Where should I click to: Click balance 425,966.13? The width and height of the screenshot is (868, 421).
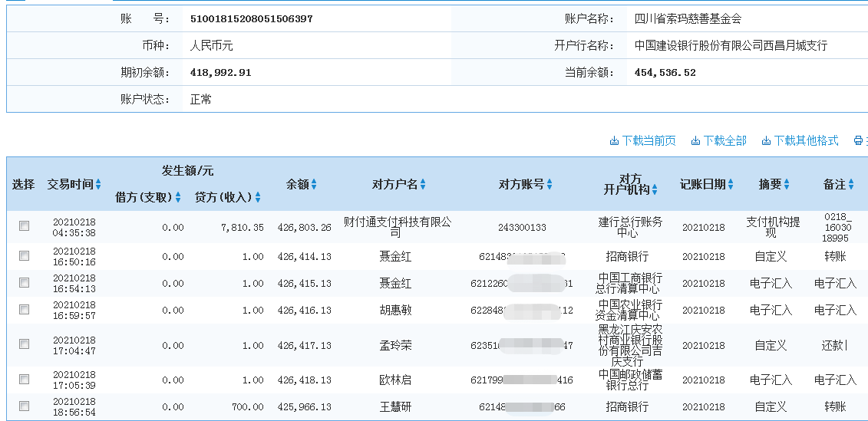(305, 407)
